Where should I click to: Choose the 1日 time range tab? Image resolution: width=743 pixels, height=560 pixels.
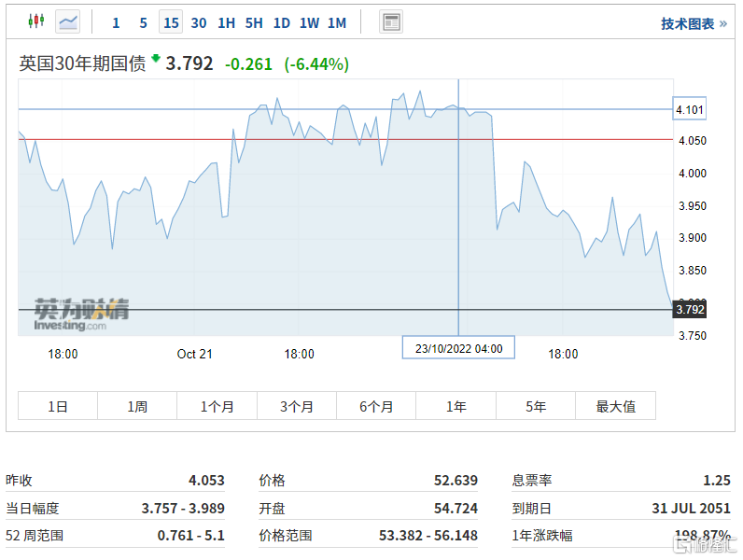click(58, 406)
